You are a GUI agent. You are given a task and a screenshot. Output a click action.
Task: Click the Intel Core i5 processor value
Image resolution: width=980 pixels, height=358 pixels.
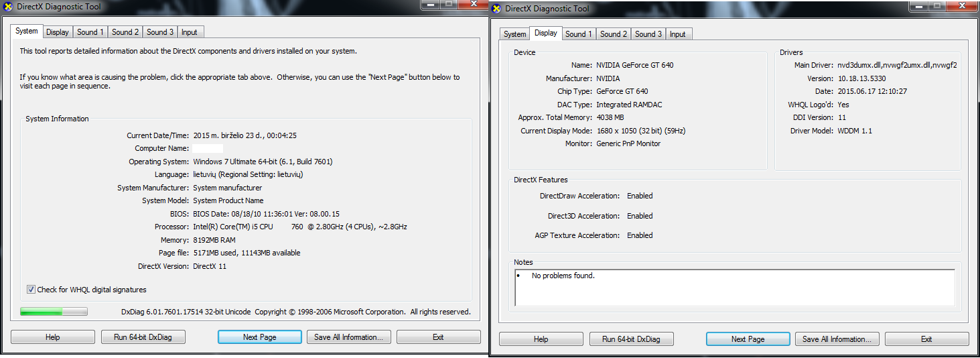(x=299, y=227)
